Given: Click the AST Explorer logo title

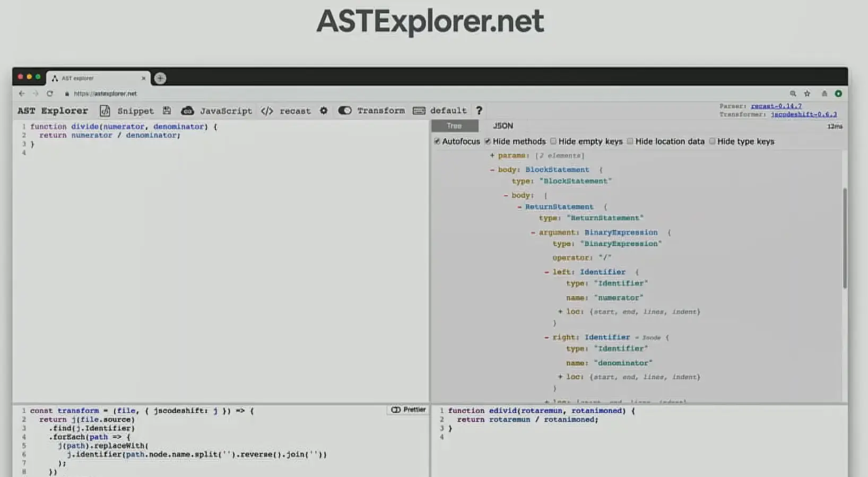Looking at the screenshot, I should [x=53, y=110].
